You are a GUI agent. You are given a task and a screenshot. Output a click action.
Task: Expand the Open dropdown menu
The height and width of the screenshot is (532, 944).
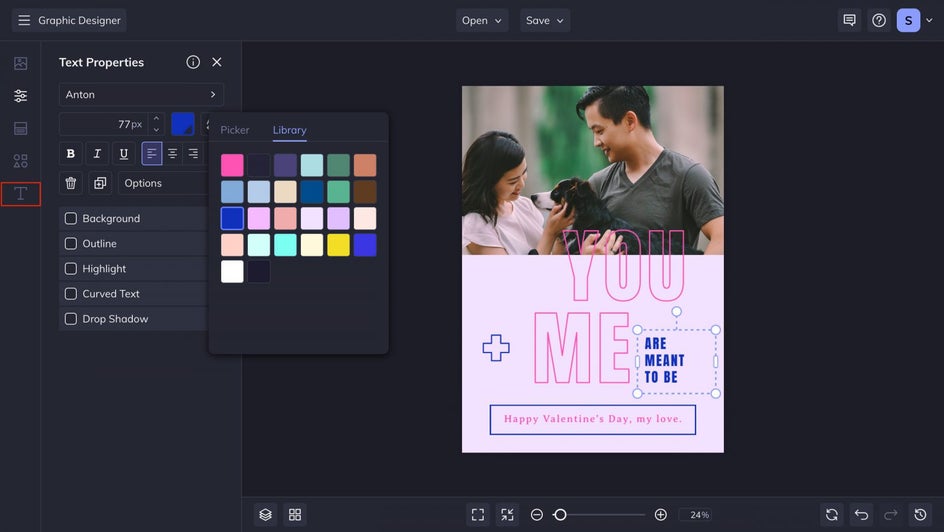click(482, 20)
